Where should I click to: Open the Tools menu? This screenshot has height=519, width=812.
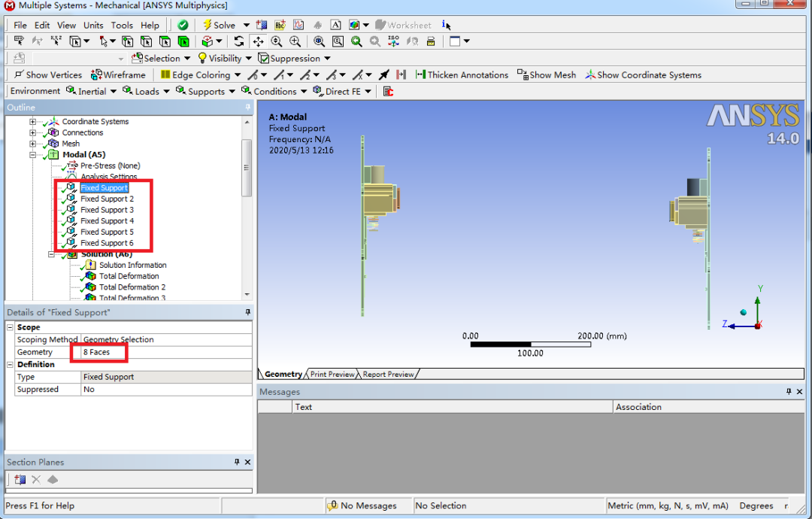click(x=122, y=25)
